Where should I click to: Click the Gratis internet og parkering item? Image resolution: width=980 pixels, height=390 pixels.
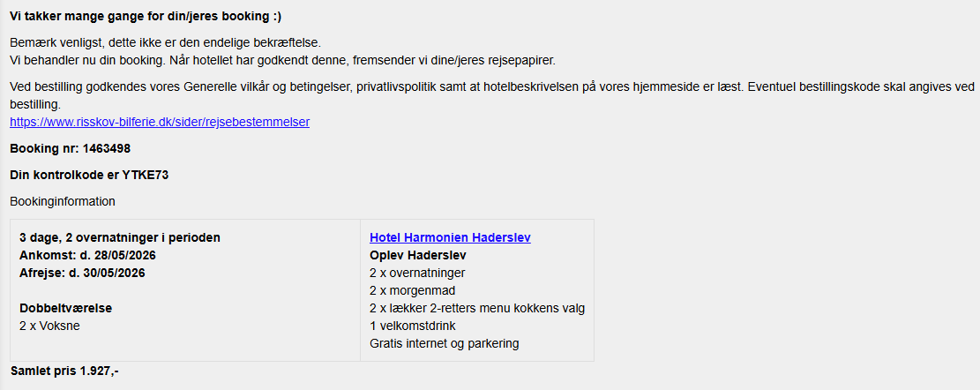445,343
